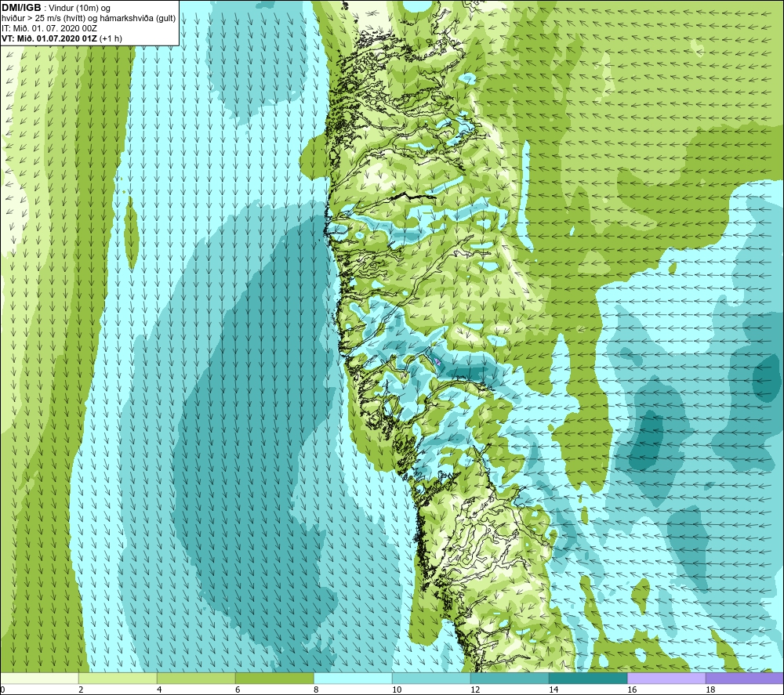Click the legend value label '14'
Viewport: 784px width, 695px height.
pyautogui.click(x=553, y=690)
